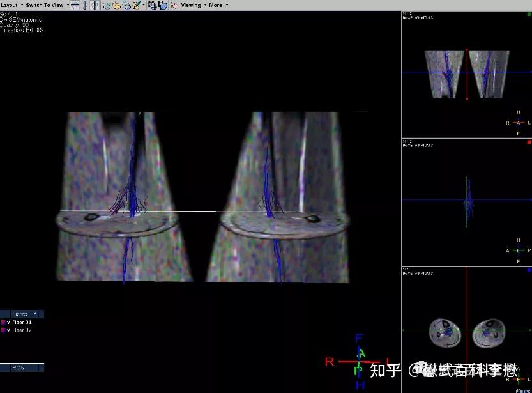
Task: Click the blue copy image toolbar icon
Action: (x=163, y=5)
